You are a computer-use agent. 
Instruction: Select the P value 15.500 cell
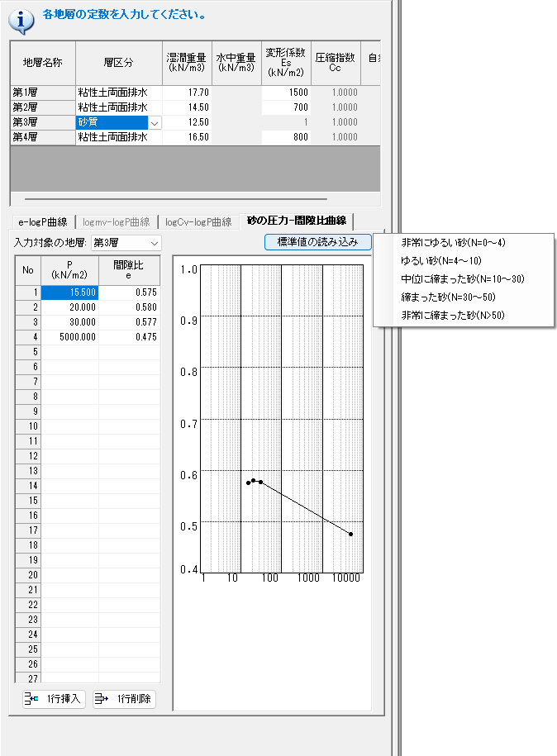(x=69, y=292)
